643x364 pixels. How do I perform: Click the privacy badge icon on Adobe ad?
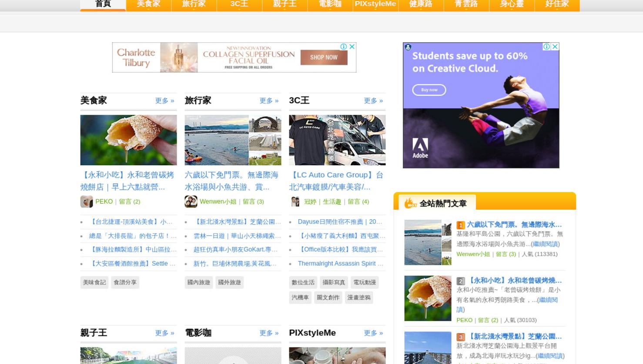(x=408, y=47)
